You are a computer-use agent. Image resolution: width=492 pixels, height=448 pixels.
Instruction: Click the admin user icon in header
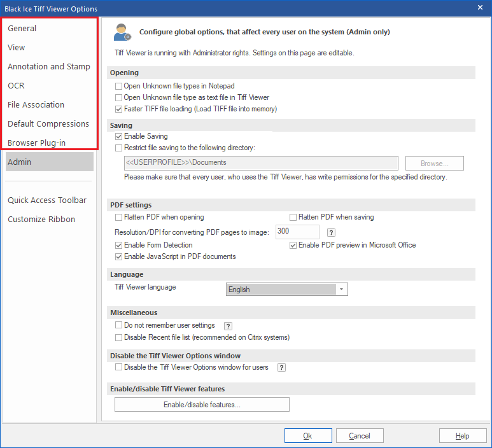tap(122, 32)
